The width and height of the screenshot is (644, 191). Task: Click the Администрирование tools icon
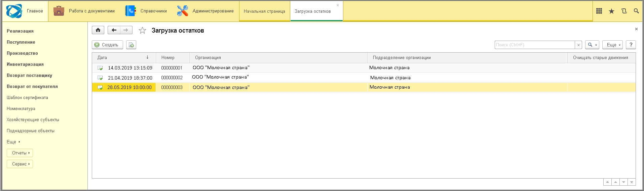(183, 11)
